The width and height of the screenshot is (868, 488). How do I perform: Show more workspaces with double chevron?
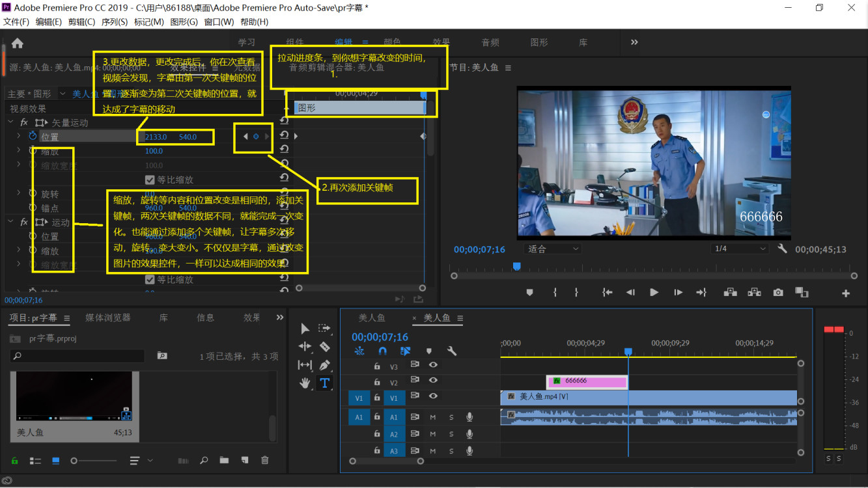click(x=634, y=42)
